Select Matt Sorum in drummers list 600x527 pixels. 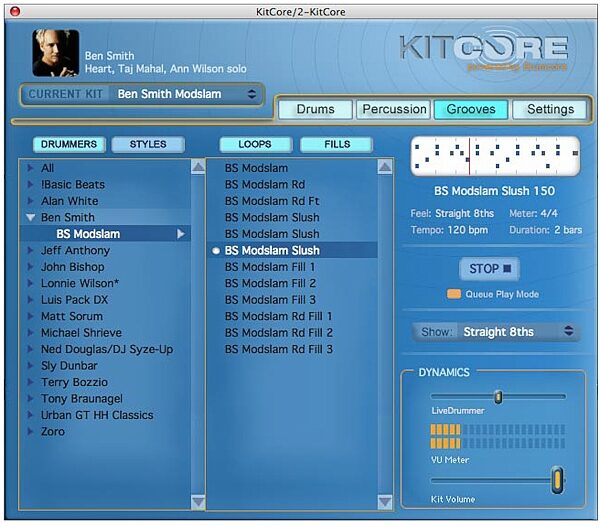point(72,316)
